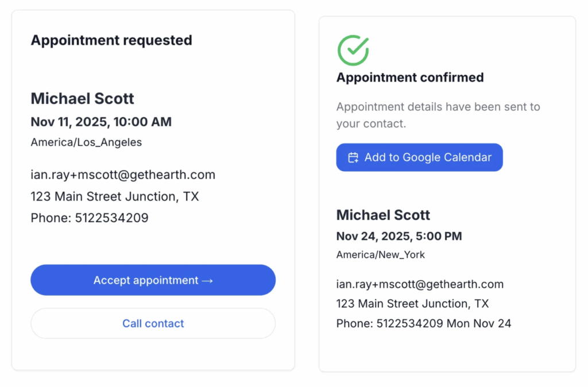Click the phone number in the confirmed appointment card
The width and height of the screenshot is (588, 387).
(409, 323)
